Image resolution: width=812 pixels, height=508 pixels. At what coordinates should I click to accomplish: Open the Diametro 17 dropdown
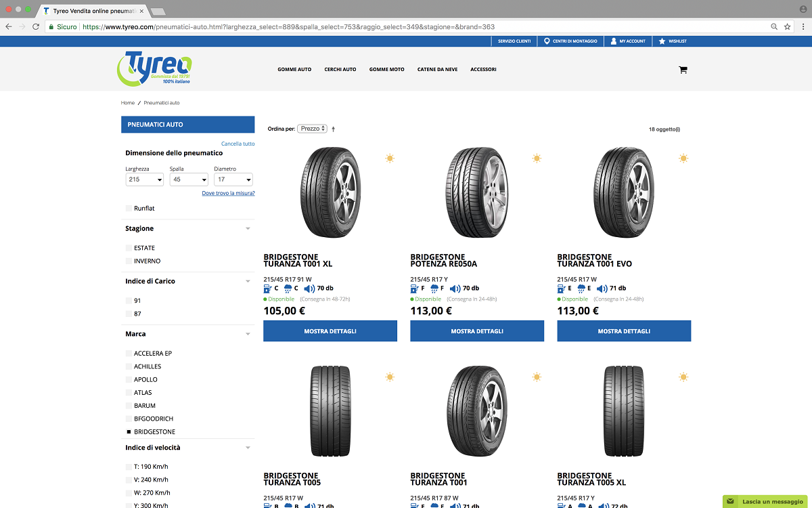(x=233, y=179)
